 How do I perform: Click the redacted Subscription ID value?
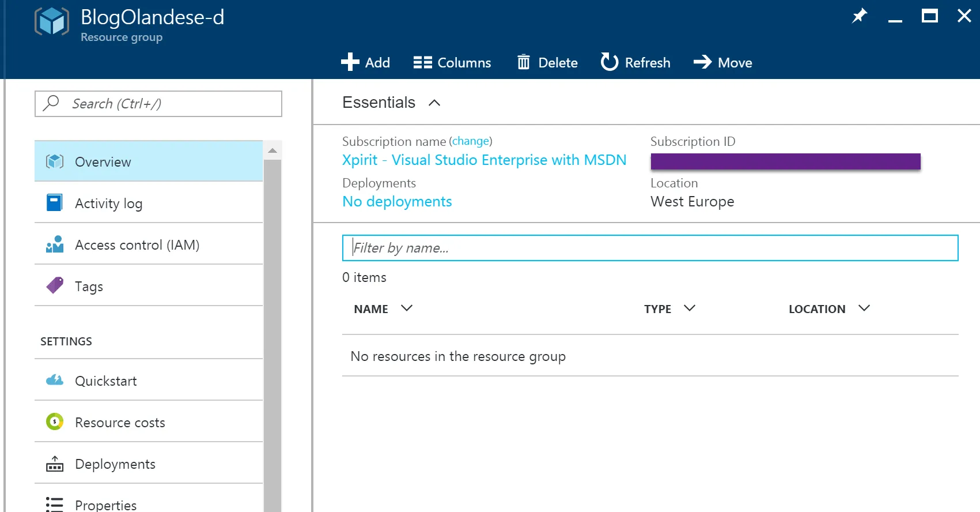[x=785, y=161]
